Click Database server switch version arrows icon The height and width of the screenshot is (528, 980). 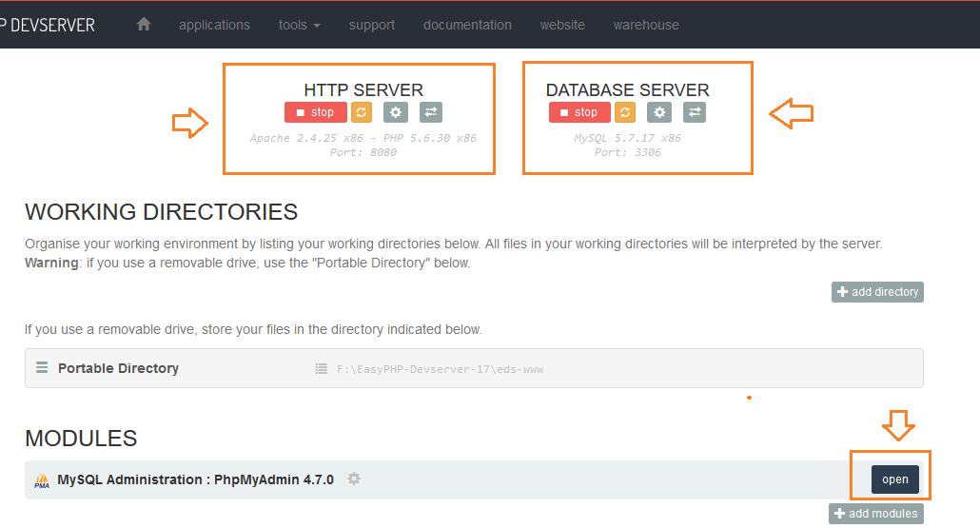pyautogui.click(x=695, y=112)
